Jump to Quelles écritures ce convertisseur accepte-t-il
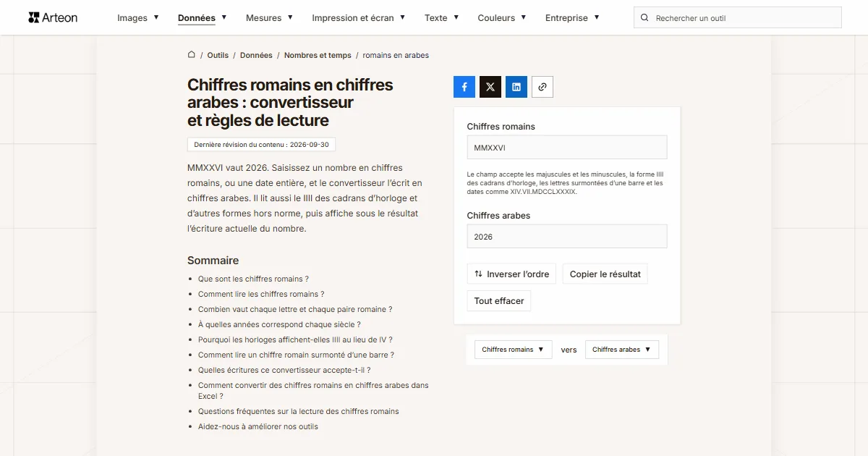Viewport: 868px width, 456px height. point(284,370)
